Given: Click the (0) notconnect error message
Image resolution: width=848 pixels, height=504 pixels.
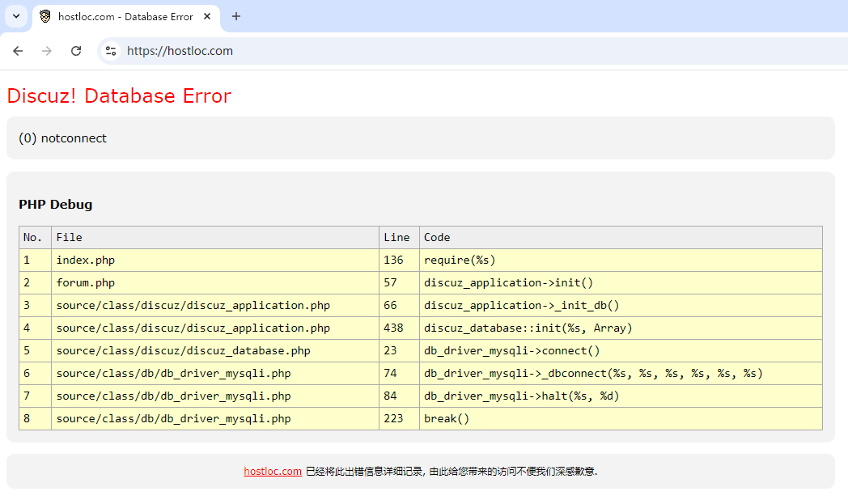Looking at the screenshot, I should (x=62, y=138).
